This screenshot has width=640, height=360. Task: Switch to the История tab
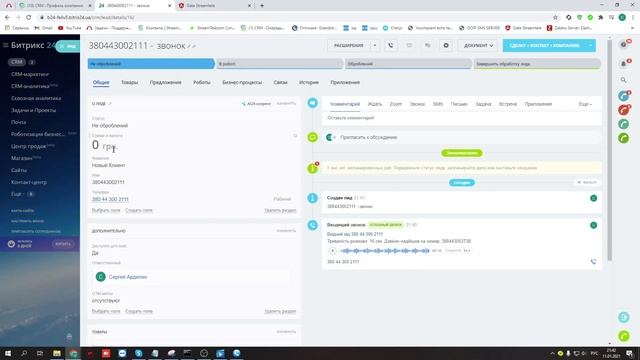[309, 82]
